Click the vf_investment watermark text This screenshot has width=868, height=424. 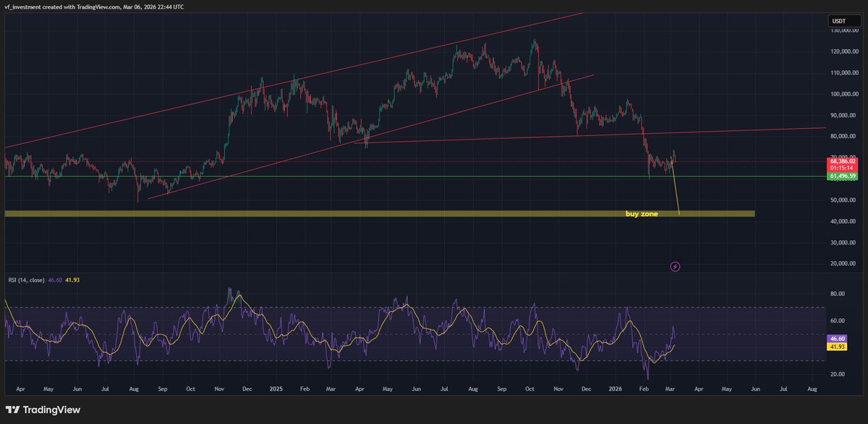[22, 7]
